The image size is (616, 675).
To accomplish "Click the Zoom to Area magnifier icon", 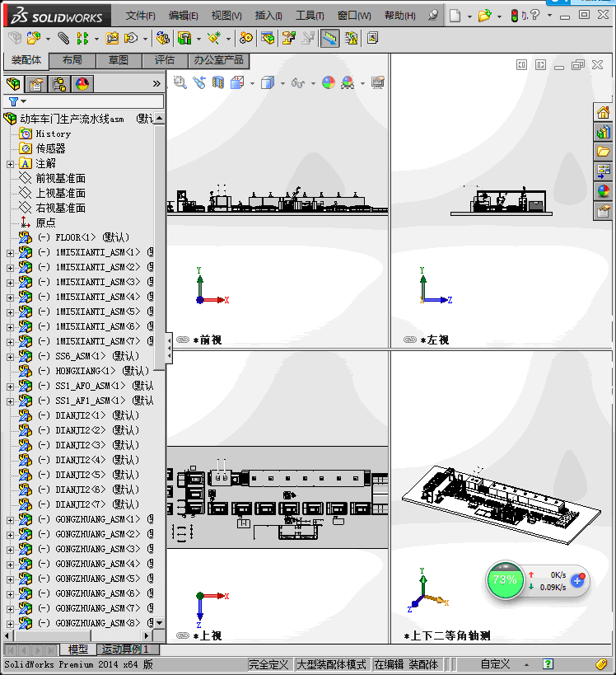I will 180,82.
